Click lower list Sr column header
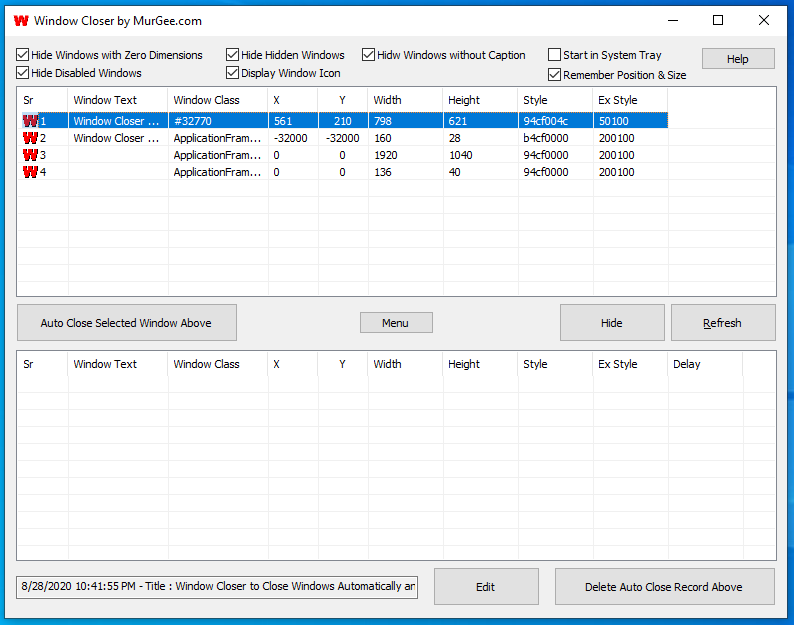The image size is (794, 625). click(x=42, y=364)
